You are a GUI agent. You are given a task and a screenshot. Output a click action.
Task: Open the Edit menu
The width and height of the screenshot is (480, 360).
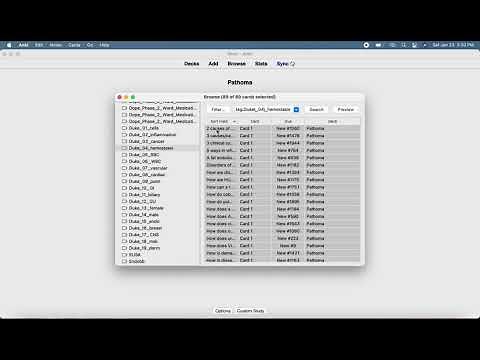[39, 45]
